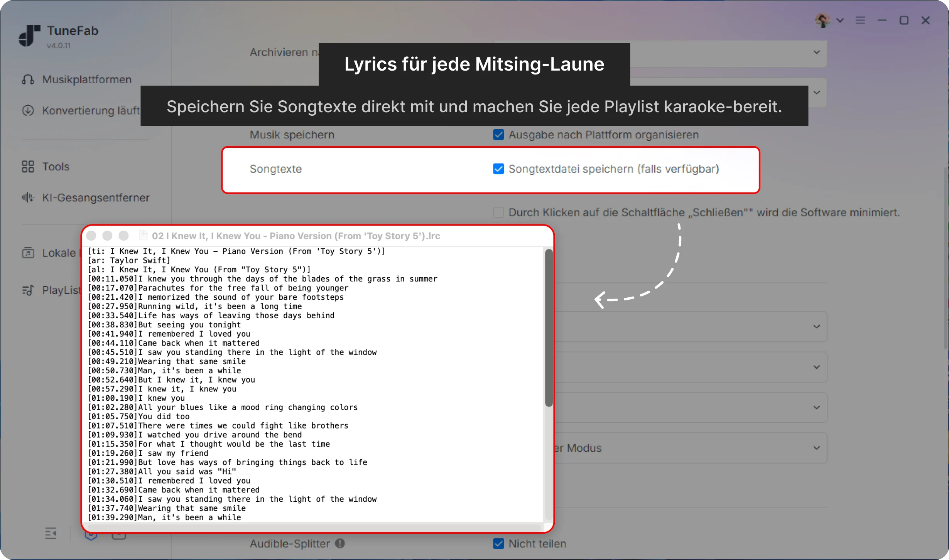Click lyric line "You did too"
The width and height of the screenshot is (949, 560).
pos(138,417)
